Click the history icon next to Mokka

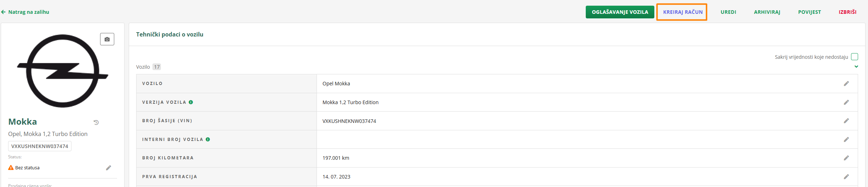(96, 123)
